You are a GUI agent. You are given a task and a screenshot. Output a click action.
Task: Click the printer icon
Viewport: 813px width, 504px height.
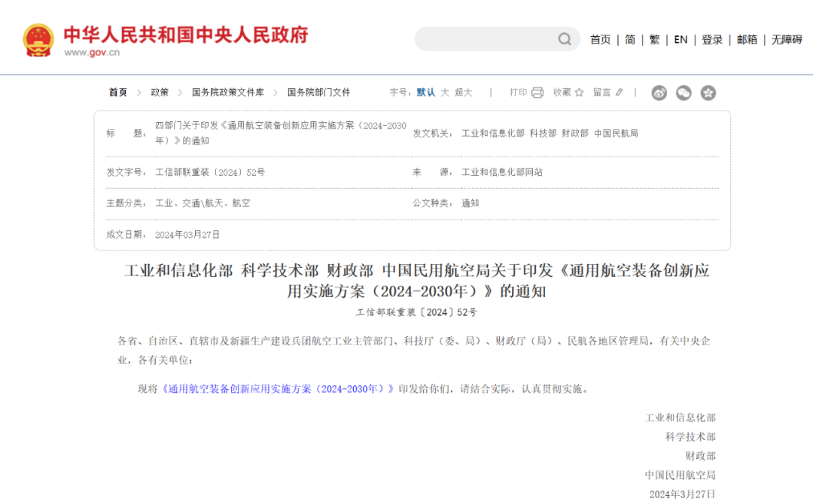click(x=537, y=93)
